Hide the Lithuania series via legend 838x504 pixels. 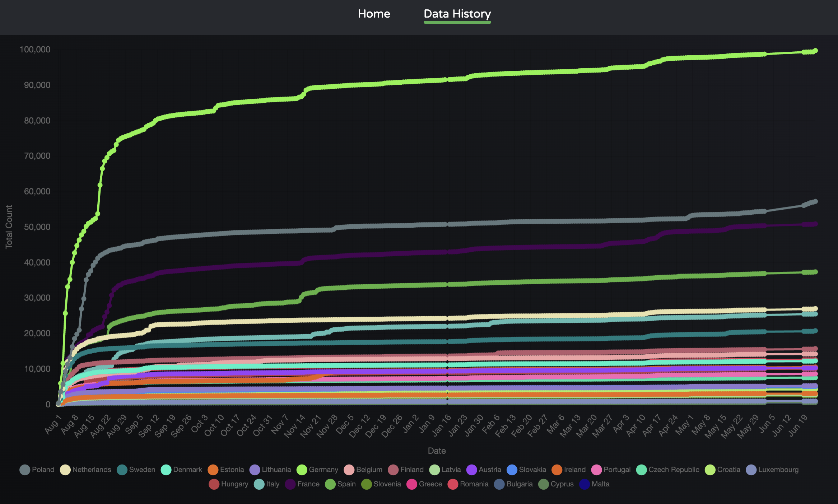270,470
